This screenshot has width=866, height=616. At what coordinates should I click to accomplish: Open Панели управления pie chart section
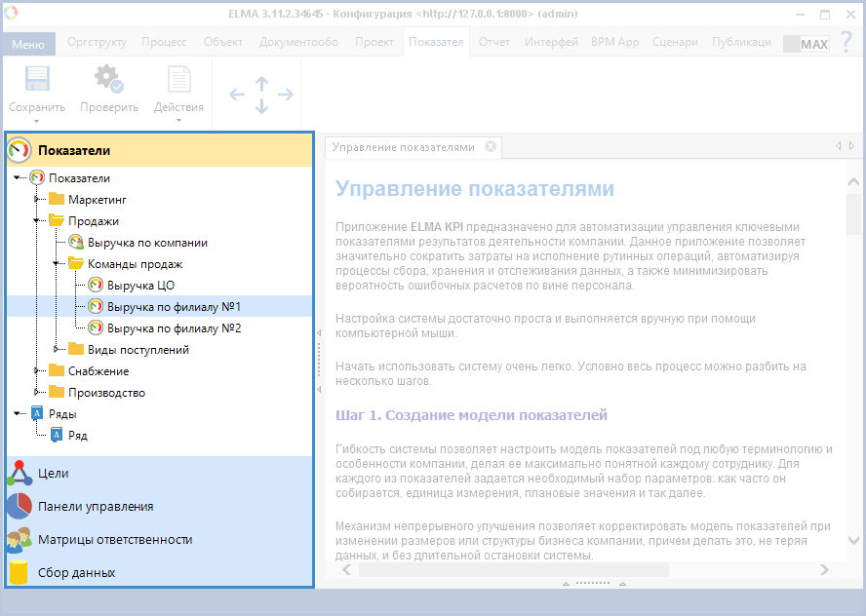pyautogui.click(x=95, y=507)
